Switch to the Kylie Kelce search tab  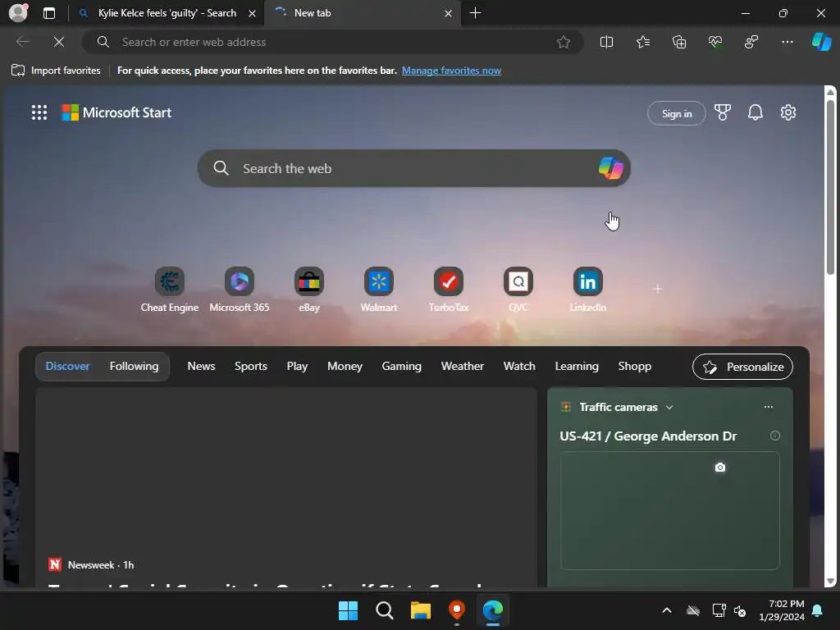pos(167,13)
